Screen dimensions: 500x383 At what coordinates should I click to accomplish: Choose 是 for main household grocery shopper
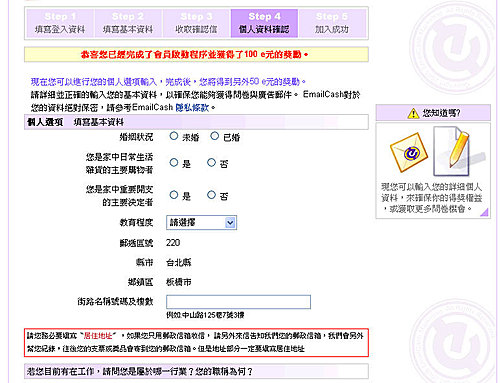174,163
